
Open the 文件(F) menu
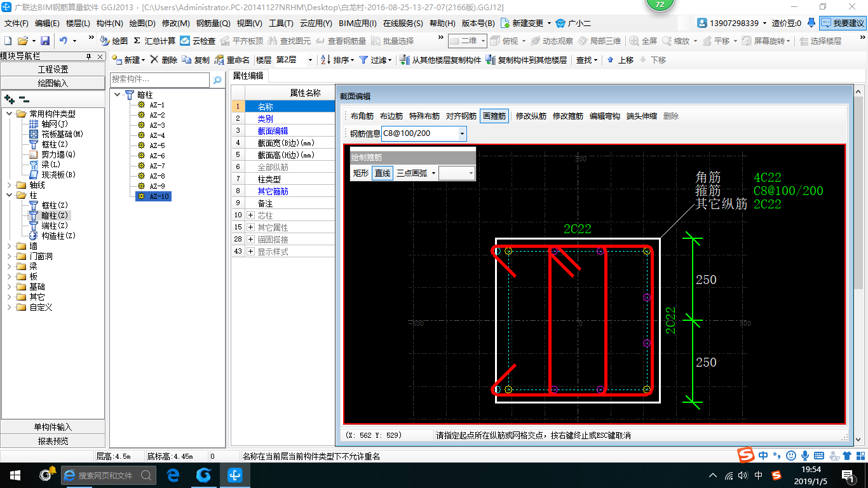pos(17,24)
